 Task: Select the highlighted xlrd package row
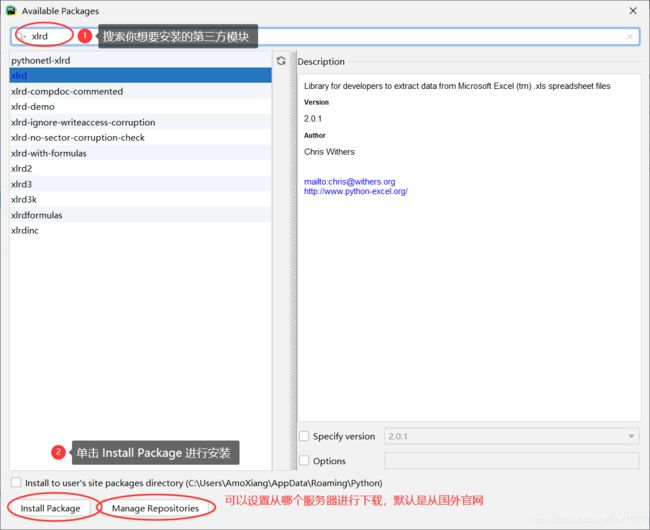coord(141,75)
